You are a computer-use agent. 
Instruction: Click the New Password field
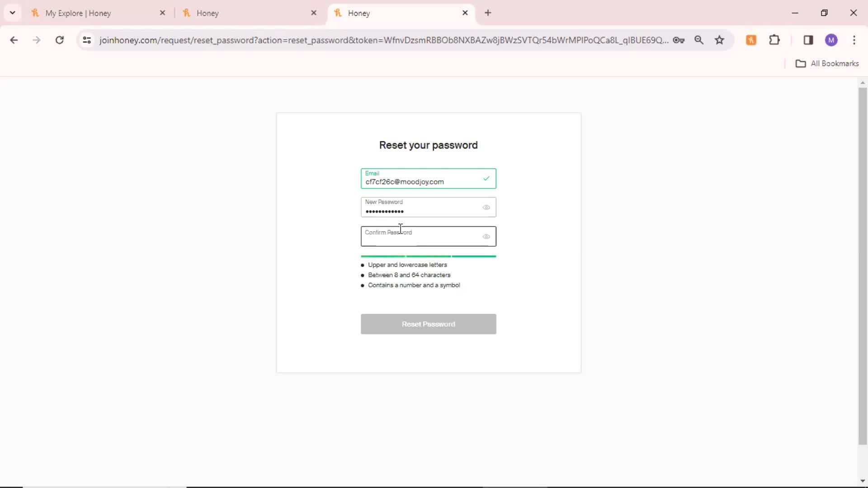(x=428, y=207)
